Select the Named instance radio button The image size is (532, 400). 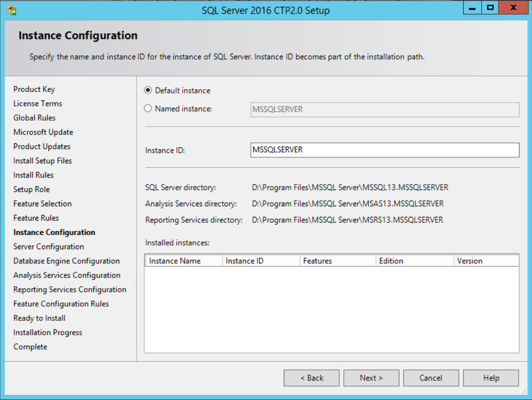click(147, 108)
